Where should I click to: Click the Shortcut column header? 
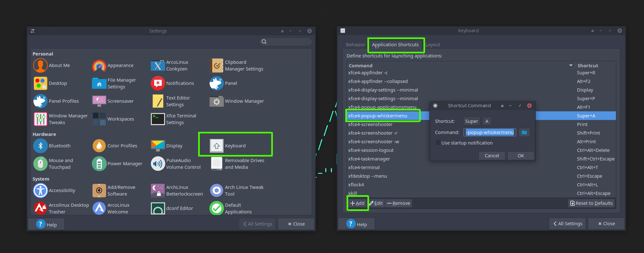[595, 65]
